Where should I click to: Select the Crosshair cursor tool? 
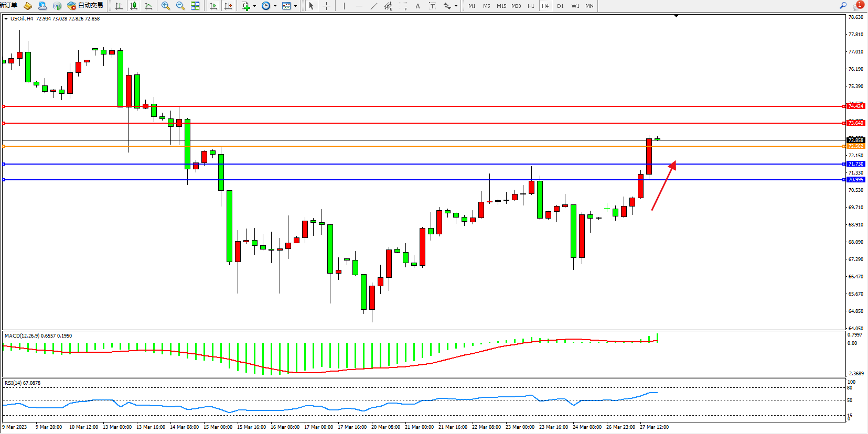326,6
